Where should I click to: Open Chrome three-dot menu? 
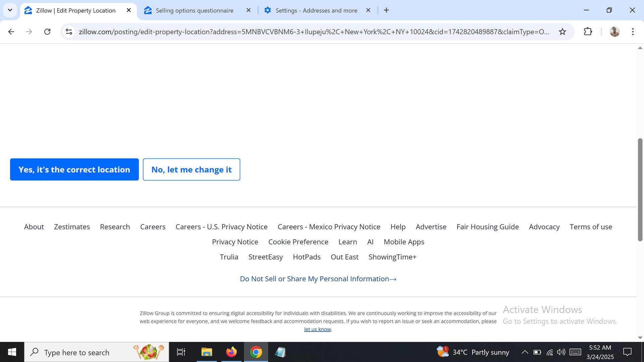pyautogui.click(x=633, y=32)
